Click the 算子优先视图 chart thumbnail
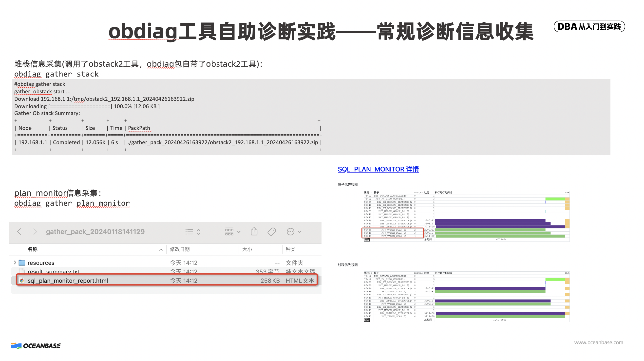 (x=467, y=216)
